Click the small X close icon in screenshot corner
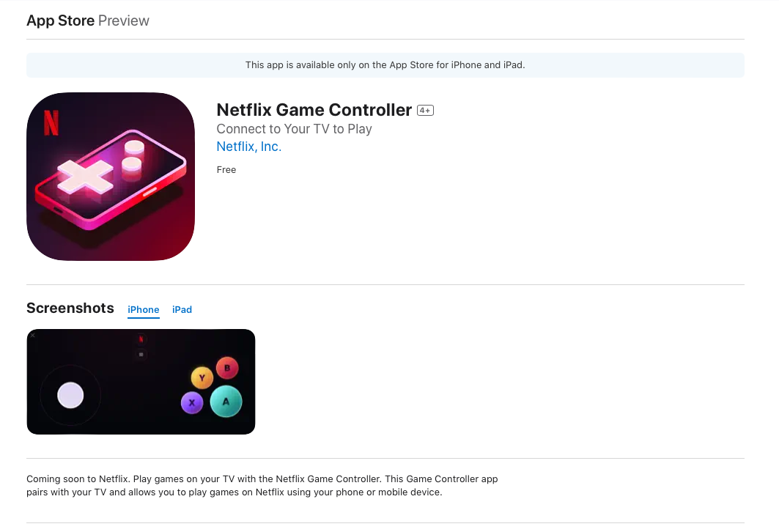Screen dimensions: 779x532 [x=33, y=336]
